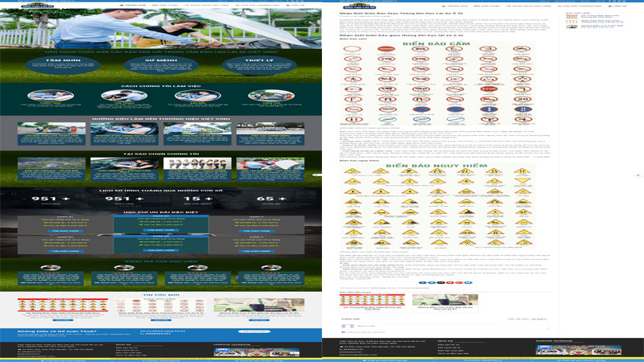Image resolution: width=644 pixels, height=362 pixels.
Task: Click the fourth round photo under Cách chúng tôi làm việc
Action: (x=271, y=96)
